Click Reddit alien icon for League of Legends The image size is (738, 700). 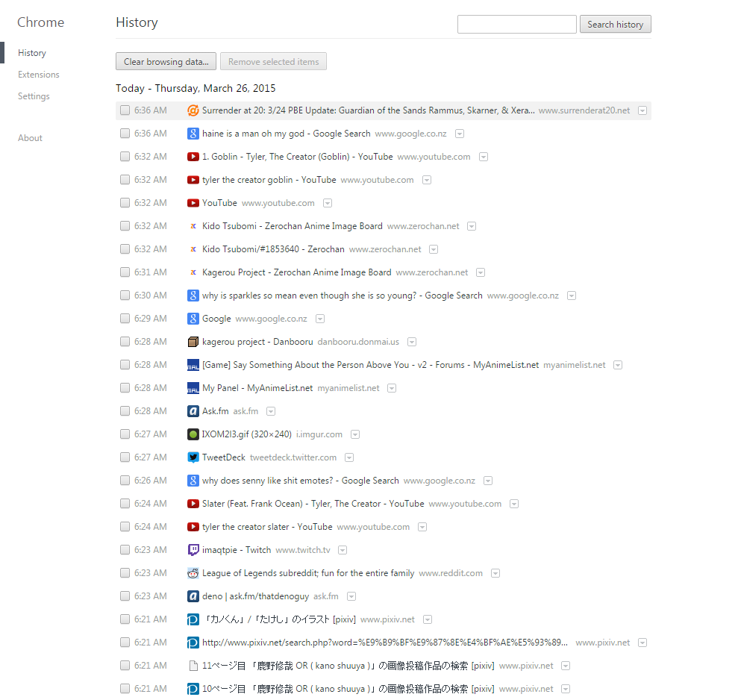point(193,573)
